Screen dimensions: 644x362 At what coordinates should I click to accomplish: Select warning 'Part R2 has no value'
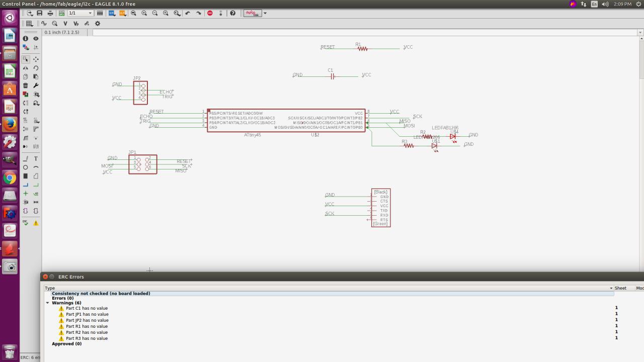87,332
